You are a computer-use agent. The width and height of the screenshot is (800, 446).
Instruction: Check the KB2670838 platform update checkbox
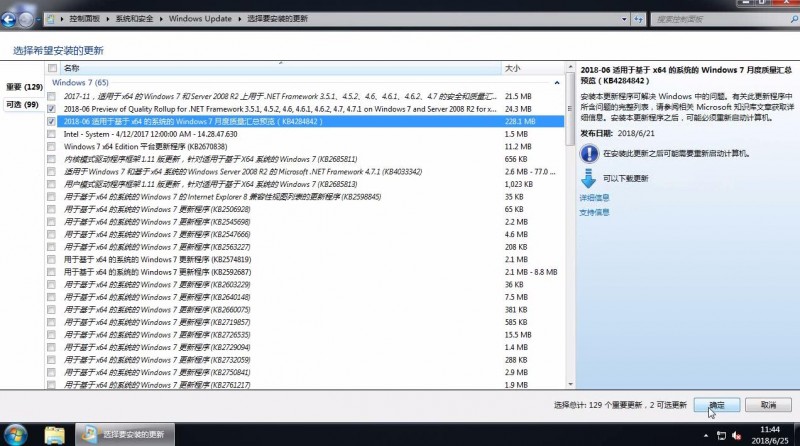tap(52, 146)
